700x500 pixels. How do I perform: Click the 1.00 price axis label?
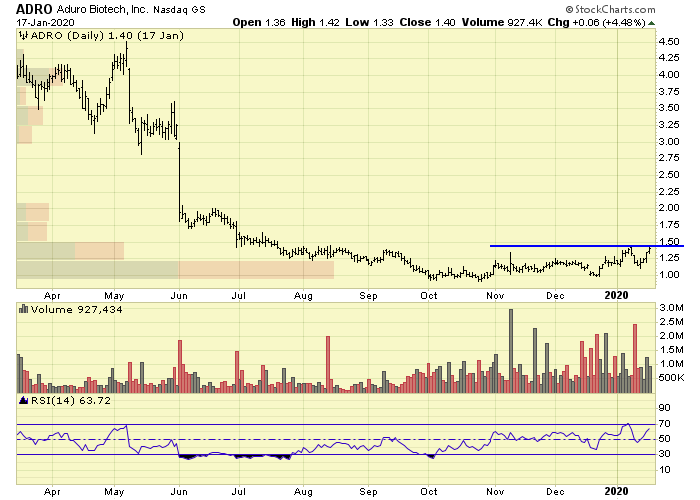[669, 275]
